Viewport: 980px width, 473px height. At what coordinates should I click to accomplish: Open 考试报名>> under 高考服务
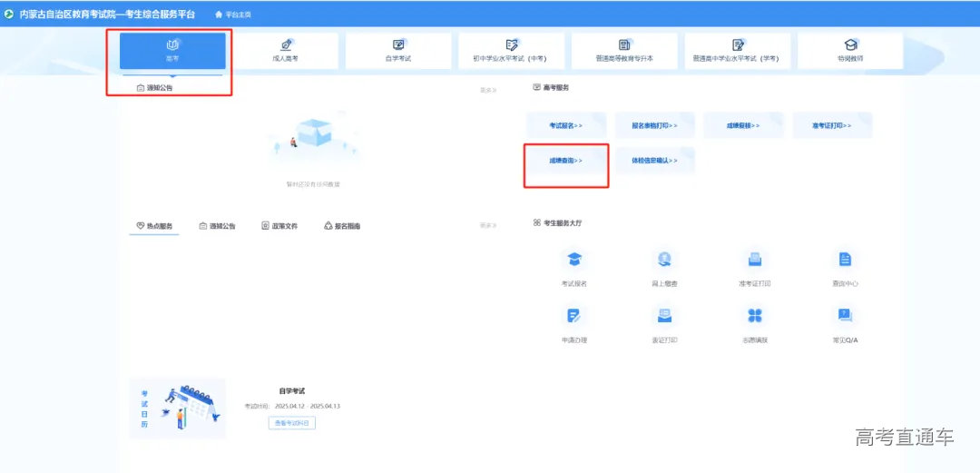566,125
